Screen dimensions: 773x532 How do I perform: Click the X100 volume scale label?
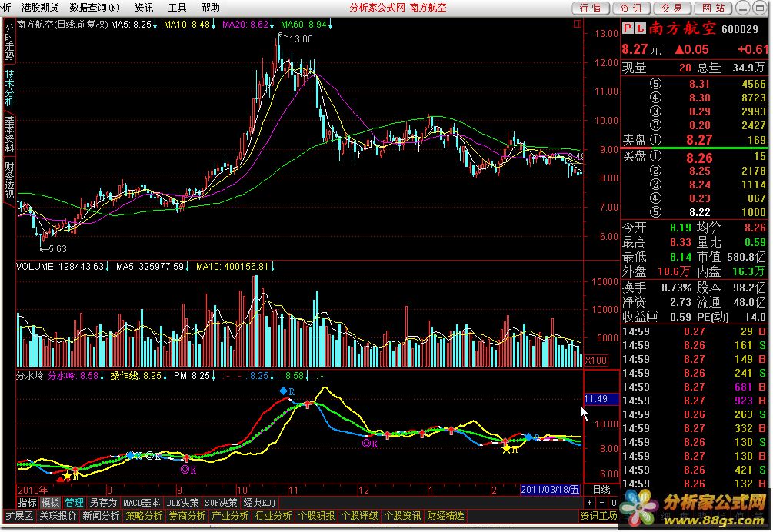595,360
